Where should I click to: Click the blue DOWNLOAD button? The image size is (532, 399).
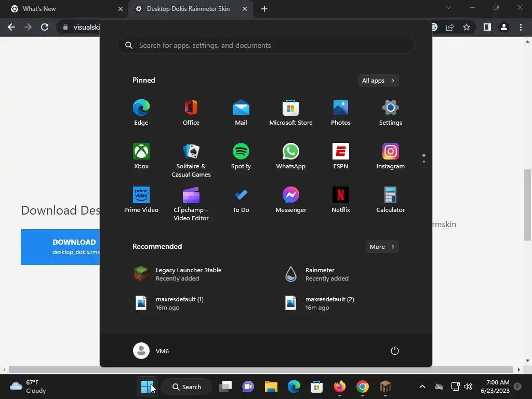pos(60,247)
